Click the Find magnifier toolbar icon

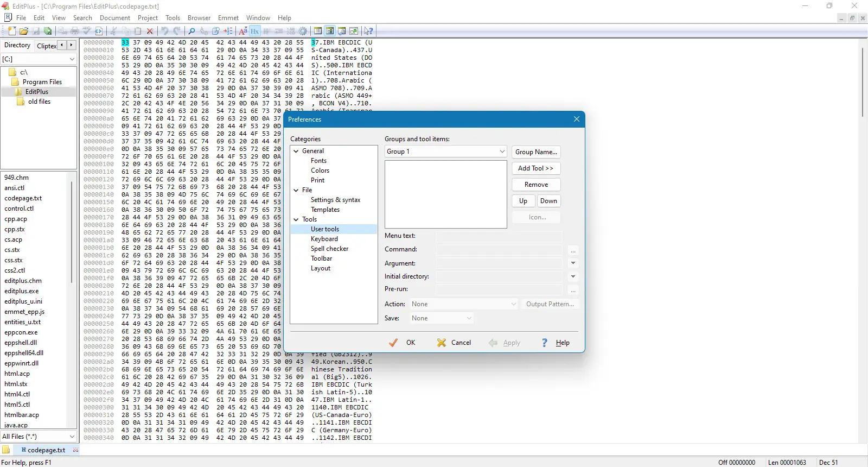point(192,31)
